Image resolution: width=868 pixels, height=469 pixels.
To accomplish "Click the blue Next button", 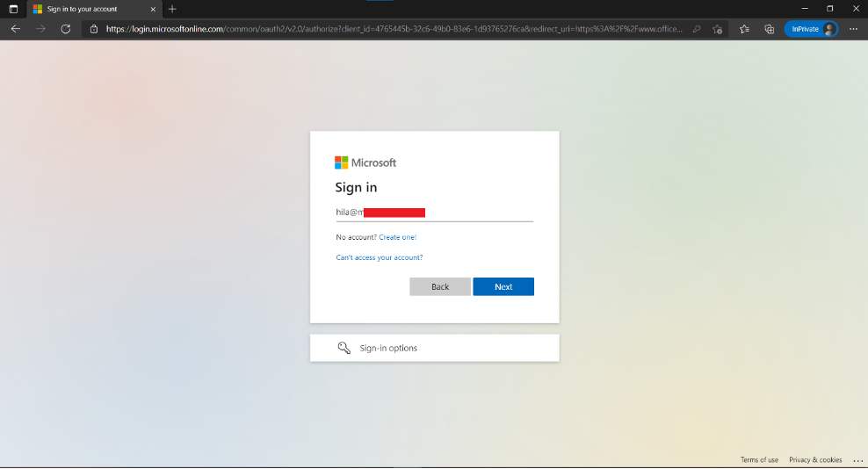I will [503, 287].
